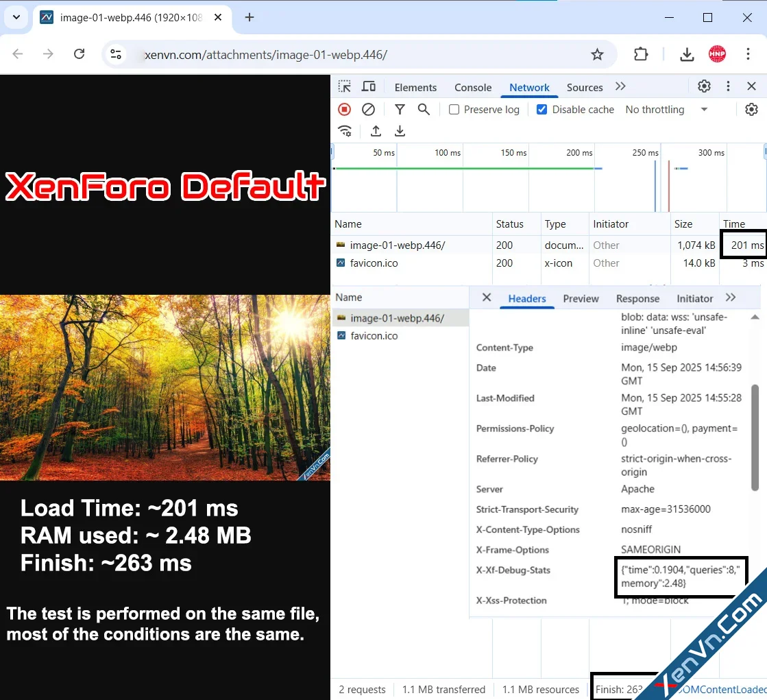Viewport: 767px width, 700px height.
Task: Open the Response detail tab
Action: tap(637, 298)
